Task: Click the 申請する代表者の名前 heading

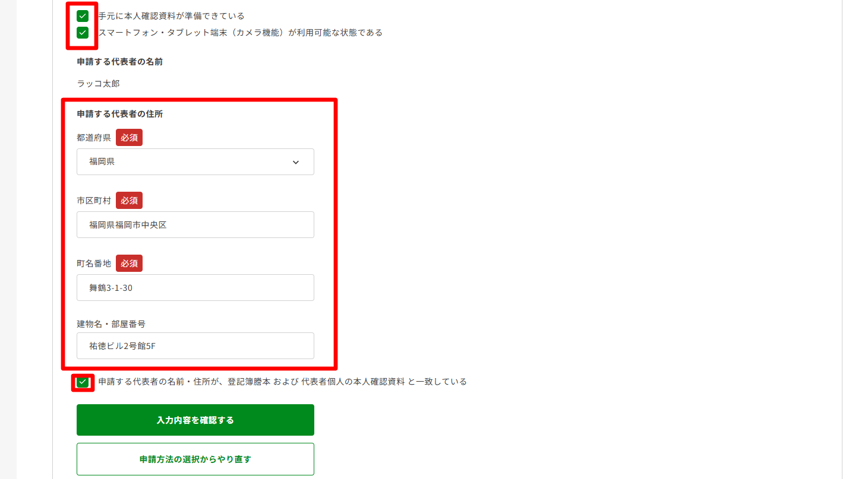Action: point(120,62)
